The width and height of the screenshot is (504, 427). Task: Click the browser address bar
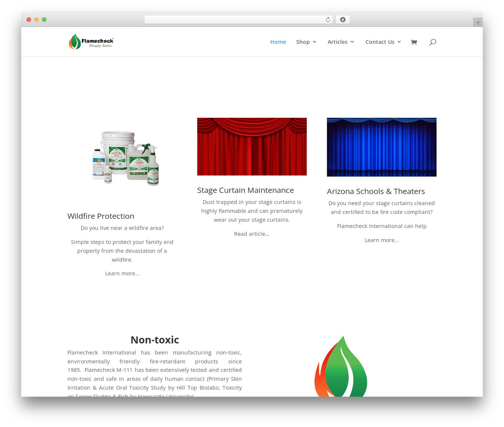coord(238,20)
